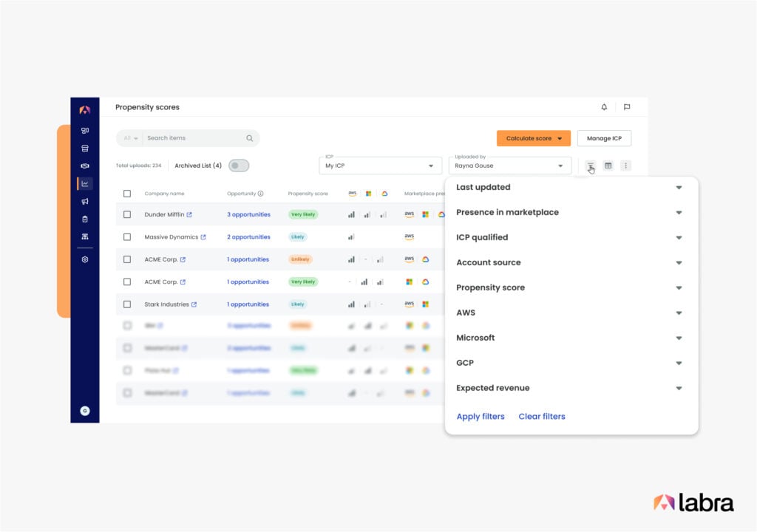Open the settings gear in sidebar
Screen dimensions: 757x532
[85, 259]
